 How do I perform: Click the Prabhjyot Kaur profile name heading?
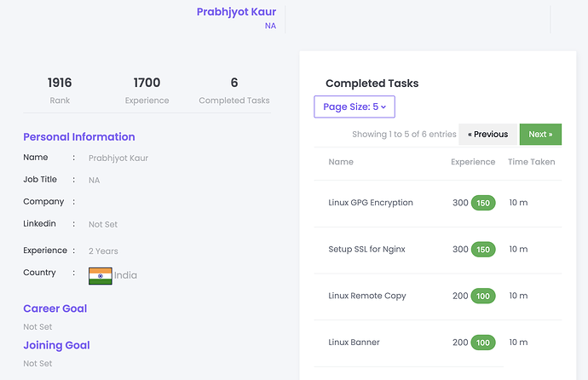236,12
